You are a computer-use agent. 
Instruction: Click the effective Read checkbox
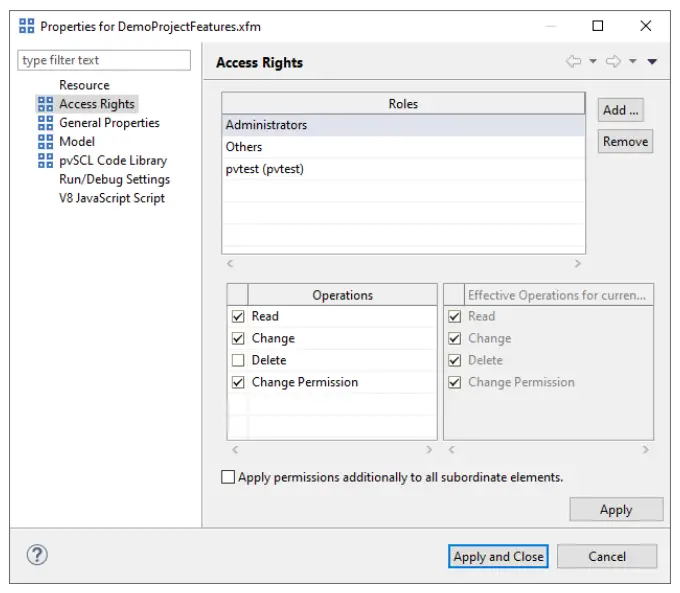[x=454, y=316]
